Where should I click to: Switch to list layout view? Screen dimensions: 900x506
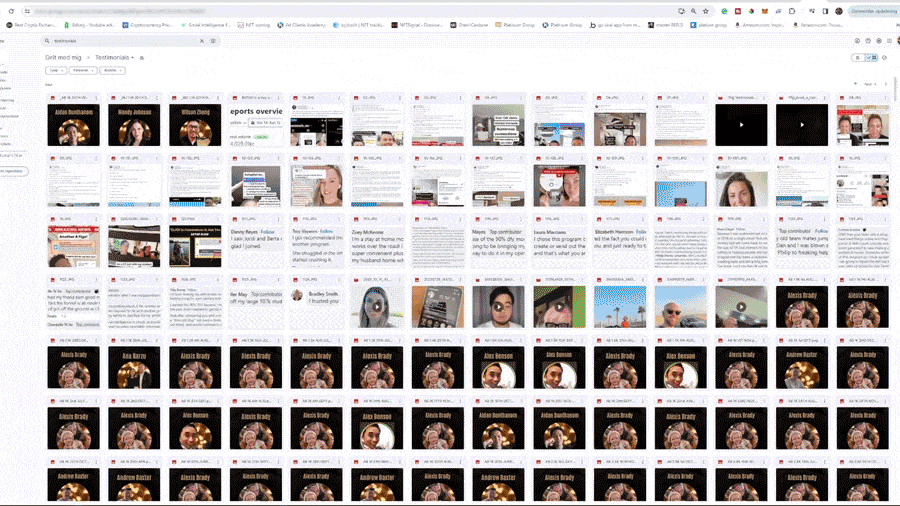click(x=856, y=58)
